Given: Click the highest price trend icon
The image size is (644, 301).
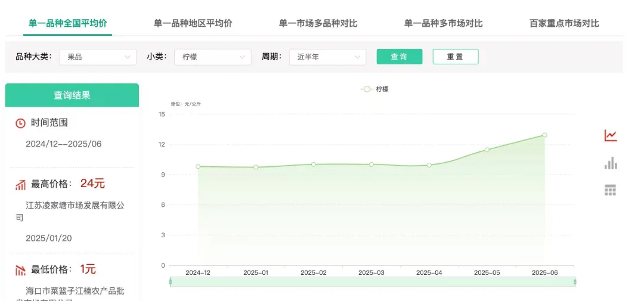Looking at the screenshot, I should click(20, 185).
